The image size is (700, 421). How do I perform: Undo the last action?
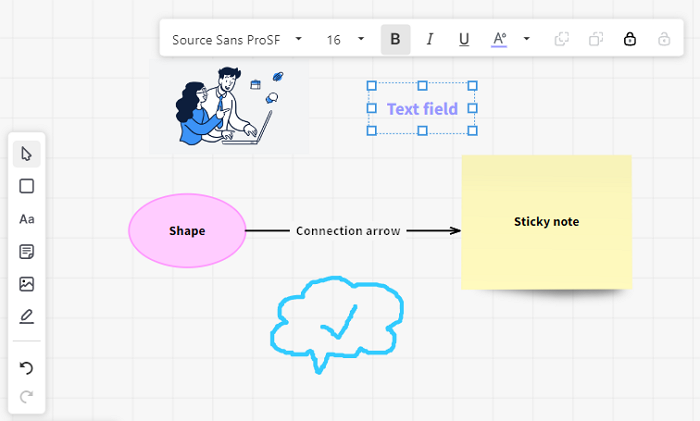coord(26,368)
